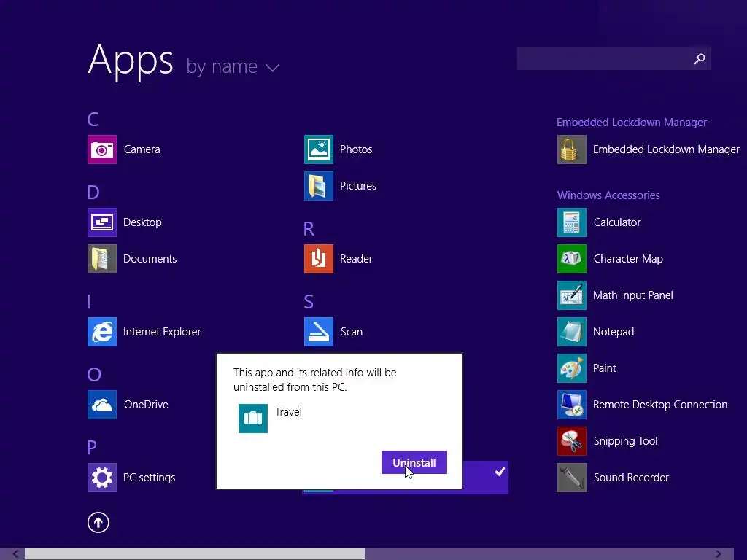This screenshot has height=560, width=747.
Task: Launch the Scan app icon
Action: point(319,332)
